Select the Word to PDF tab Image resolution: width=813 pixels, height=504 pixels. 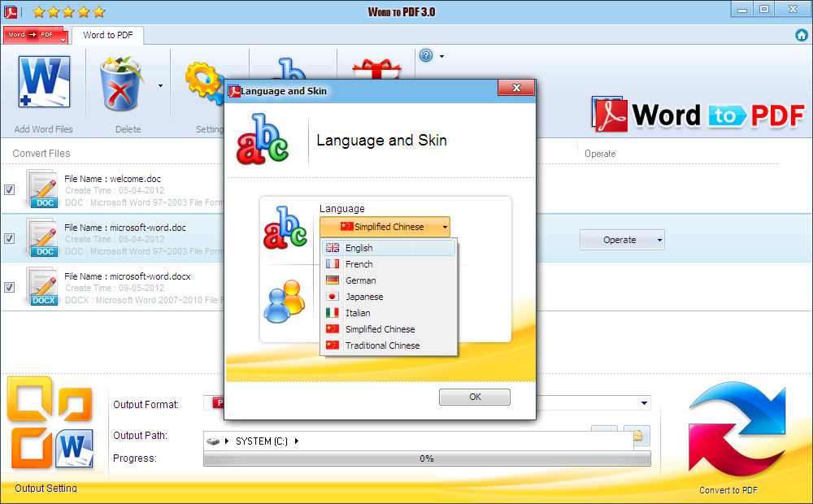coord(108,35)
